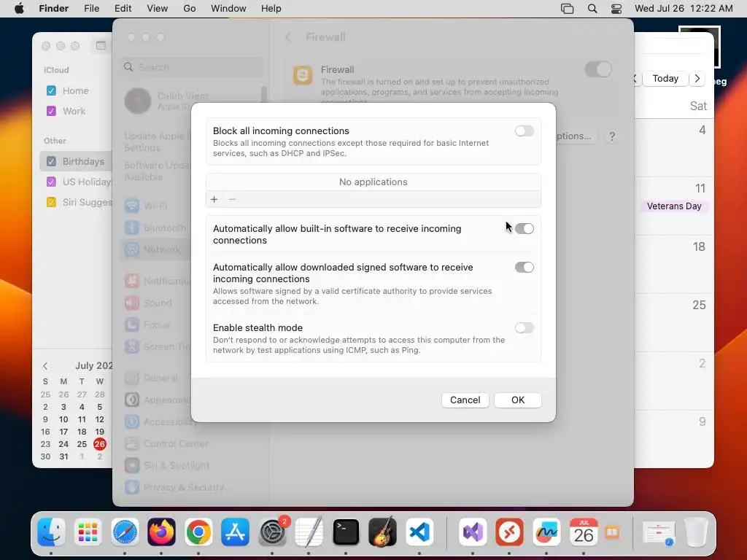Launch Firefox from the Dock
Image resolution: width=747 pixels, height=560 pixels.
pyautogui.click(x=161, y=532)
